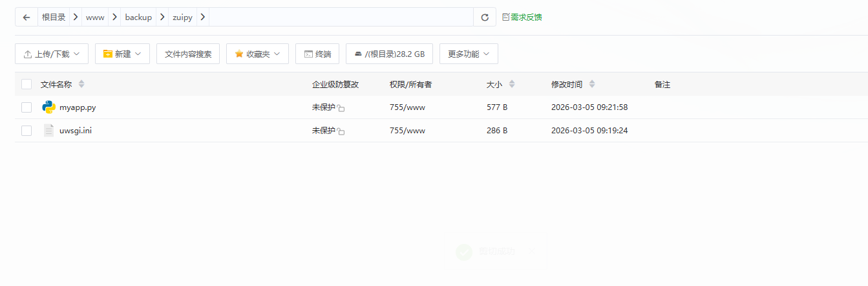868x286 pixels.
Task: Click the 2026-03-05 09:19:24 timestamp
Action: 589,131
